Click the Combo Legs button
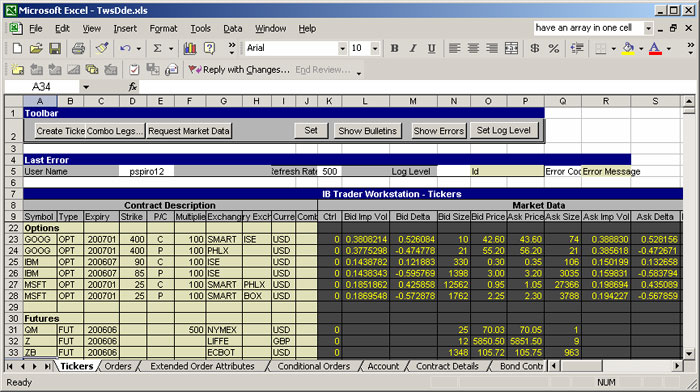Screen dimensions: 700x392 [115, 131]
